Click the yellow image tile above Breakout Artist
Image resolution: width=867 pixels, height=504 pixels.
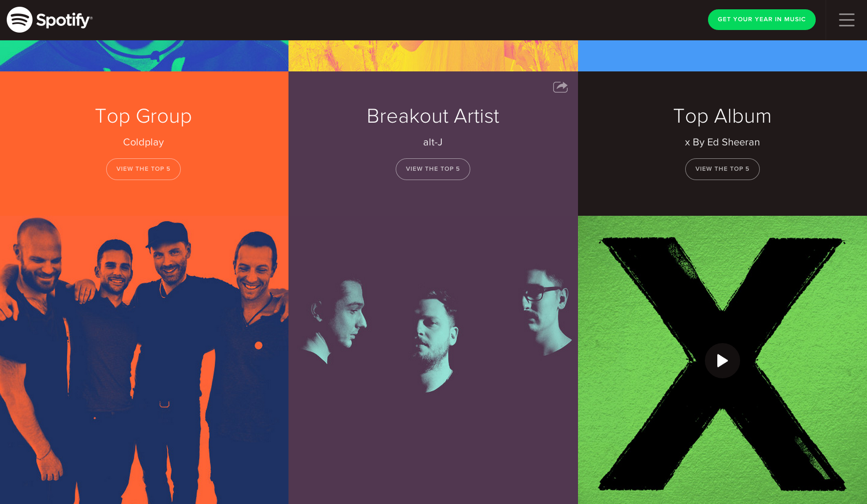pyautogui.click(x=433, y=56)
